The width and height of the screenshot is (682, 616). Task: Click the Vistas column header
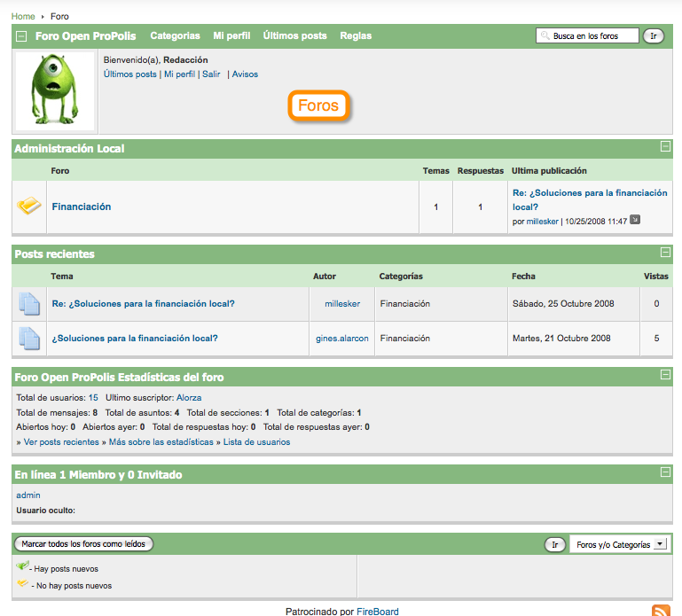(x=656, y=276)
